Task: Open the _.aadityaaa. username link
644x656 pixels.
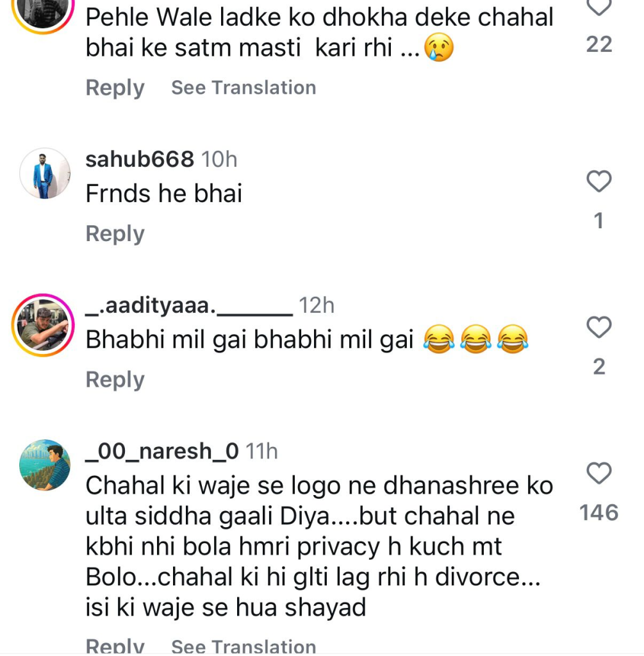Action: pyautogui.click(x=188, y=307)
